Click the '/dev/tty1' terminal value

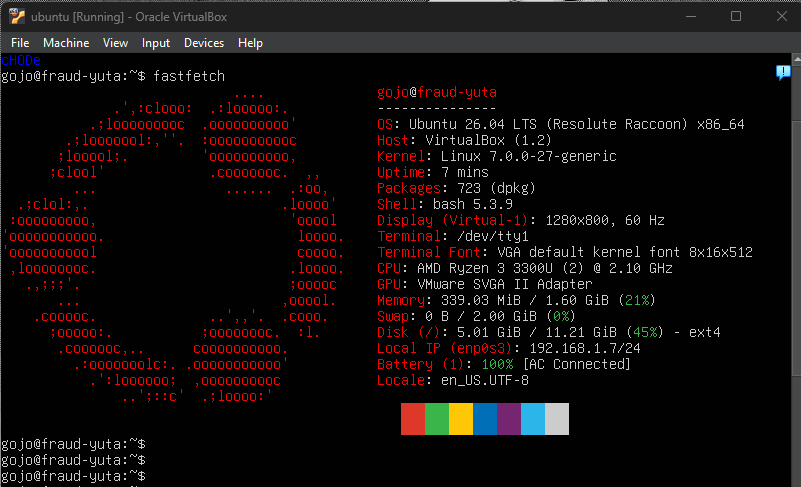492,236
